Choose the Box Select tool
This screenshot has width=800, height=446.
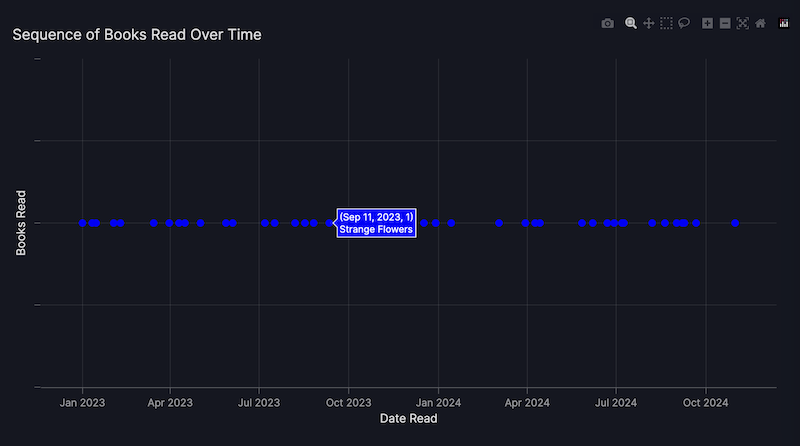[667, 23]
